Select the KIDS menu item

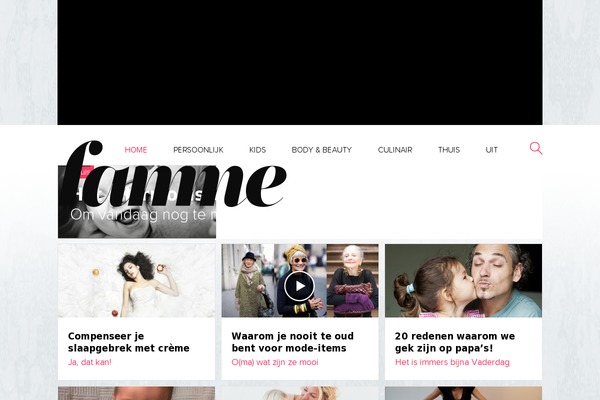[258, 150]
